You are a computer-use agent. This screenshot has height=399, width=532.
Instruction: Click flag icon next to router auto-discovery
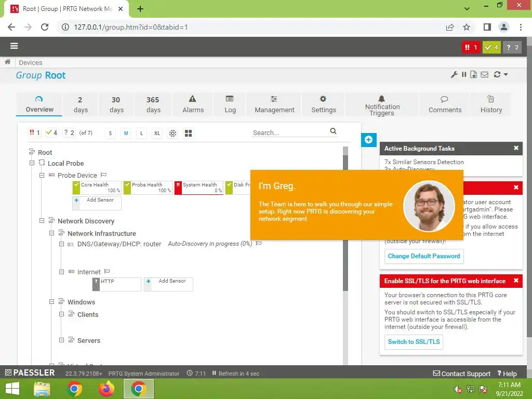[x=259, y=243]
